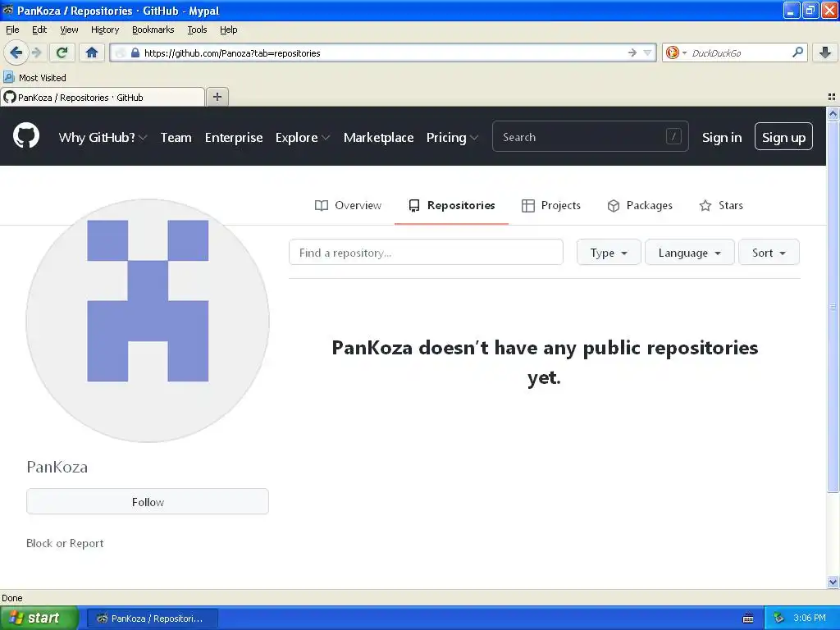This screenshot has height=630, width=840.
Task: Open the Marketplace link
Action: point(378,138)
